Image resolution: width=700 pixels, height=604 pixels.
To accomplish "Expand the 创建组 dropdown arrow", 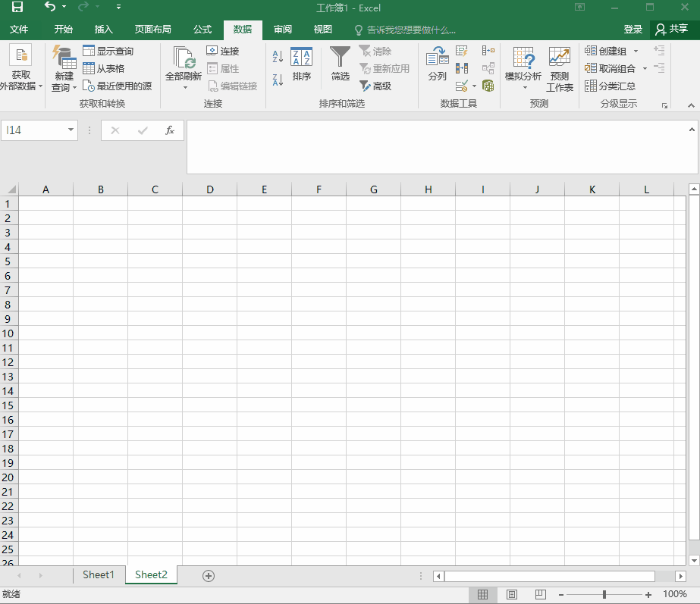I will (x=636, y=52).
